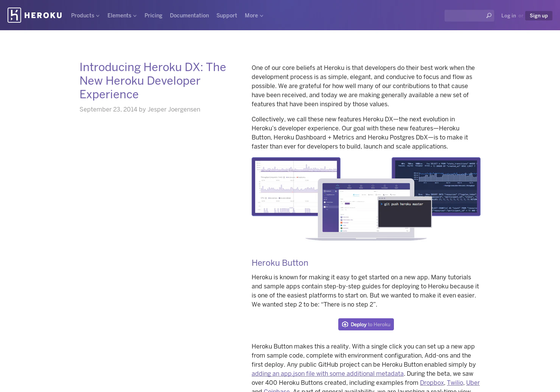
Task: Expand the Products dropdown menu
Action: coord(85,15)
